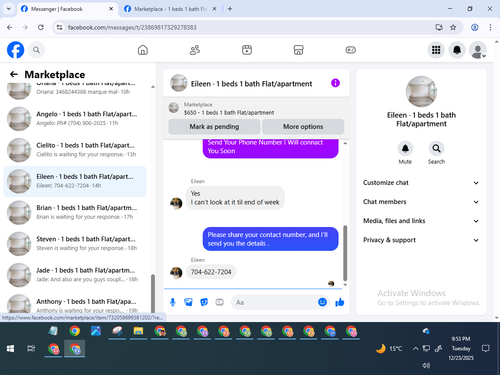Open the Windows Start button
This screenshot has height=375, width=500.
[x=10, y=349]
